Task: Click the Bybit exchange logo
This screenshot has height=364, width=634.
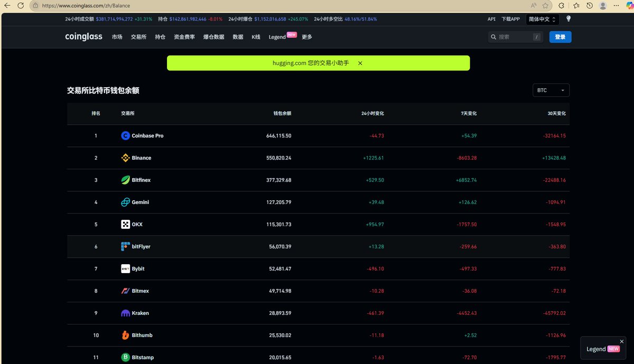Action: click(x=125, y=269)
